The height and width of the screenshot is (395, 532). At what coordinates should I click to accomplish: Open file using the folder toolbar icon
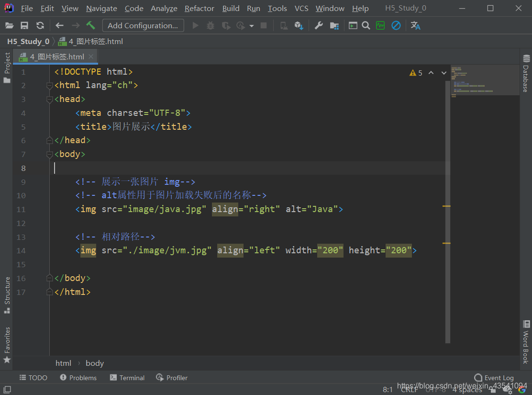pos(9,25)
